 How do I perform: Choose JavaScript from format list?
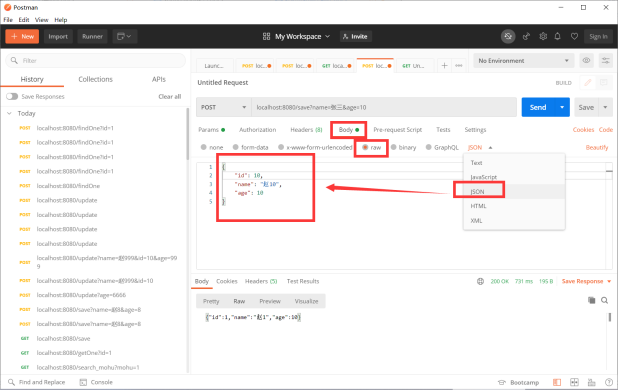point(514,177)
